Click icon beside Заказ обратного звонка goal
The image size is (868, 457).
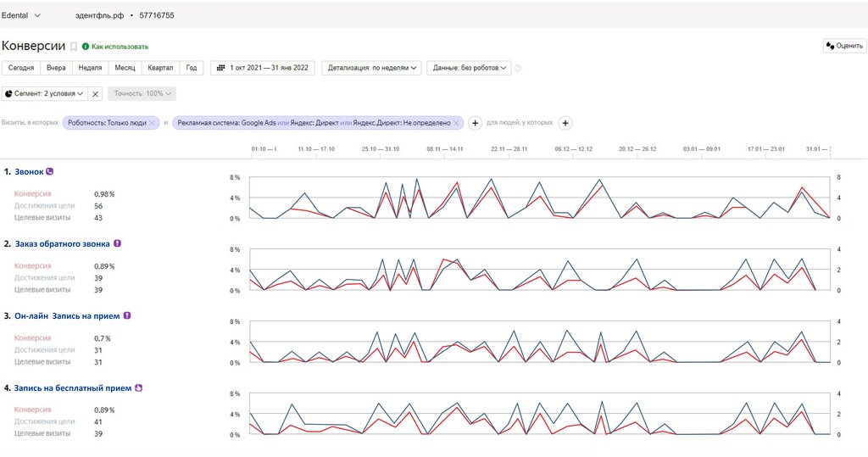(117, 243)
